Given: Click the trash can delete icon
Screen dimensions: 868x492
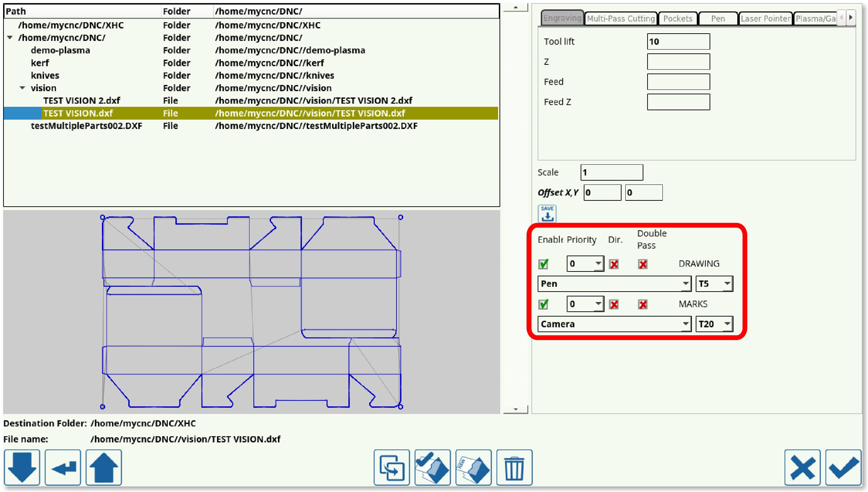Looking at the screenshot, I should 514,467.
